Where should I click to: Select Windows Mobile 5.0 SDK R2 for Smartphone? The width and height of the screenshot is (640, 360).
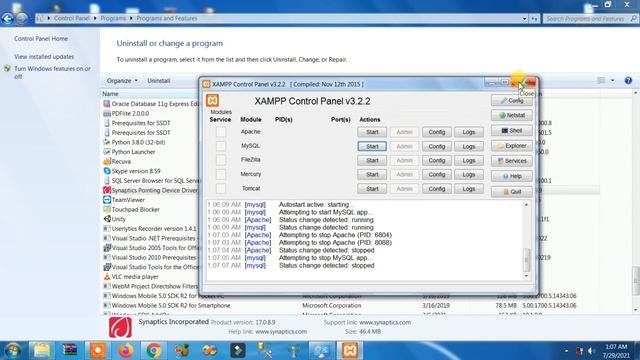(171, 306)
